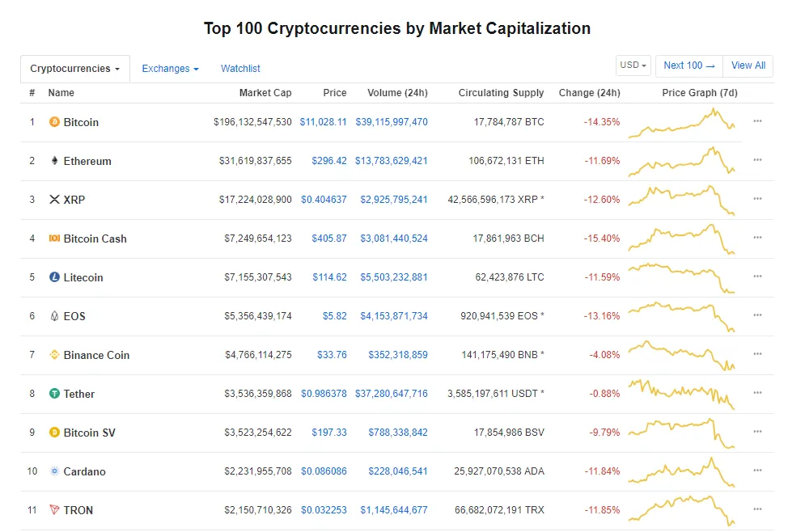Open the three-dot menu for Bitcoin row
The image size is (788, 532).
point(757,121)
